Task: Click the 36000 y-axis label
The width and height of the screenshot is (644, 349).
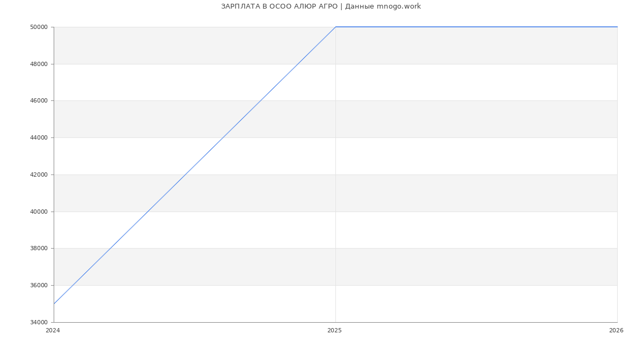Action: click(40, 286)
